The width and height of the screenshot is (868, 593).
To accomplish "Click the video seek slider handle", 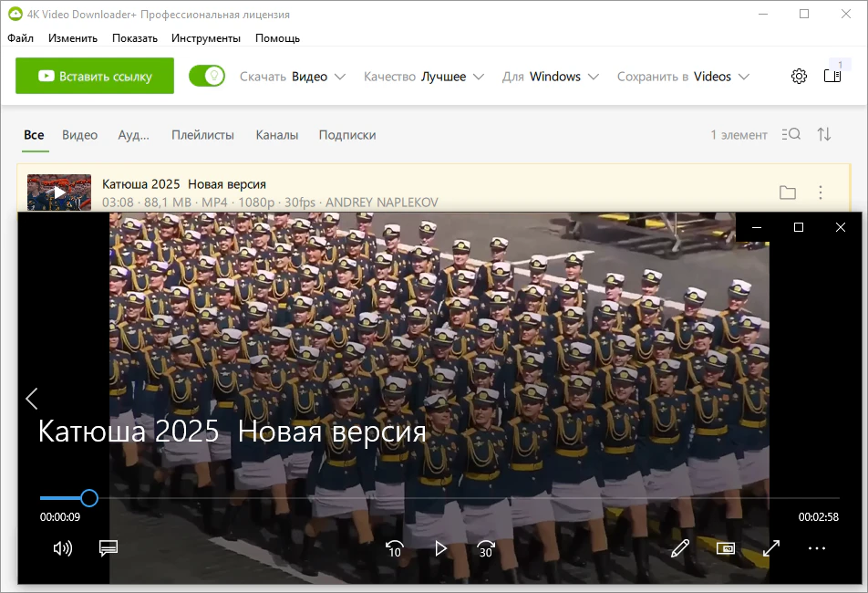I will click(89, 498).
